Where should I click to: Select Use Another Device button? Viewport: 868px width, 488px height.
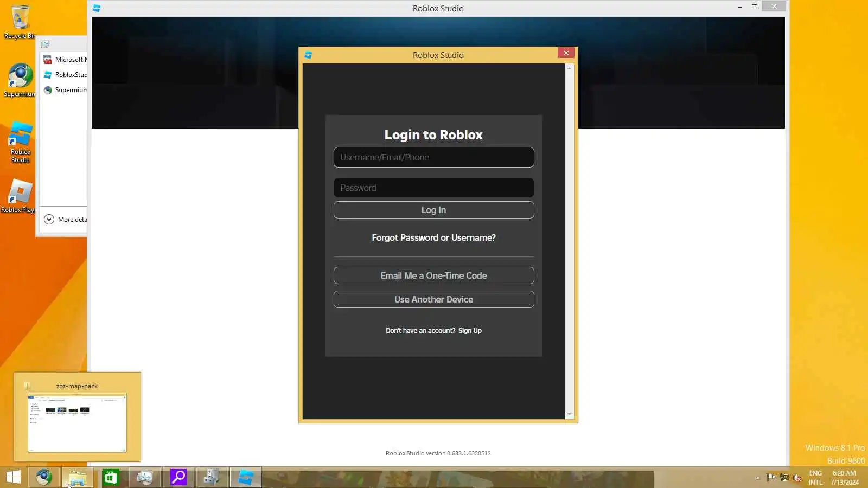(433, 299)
